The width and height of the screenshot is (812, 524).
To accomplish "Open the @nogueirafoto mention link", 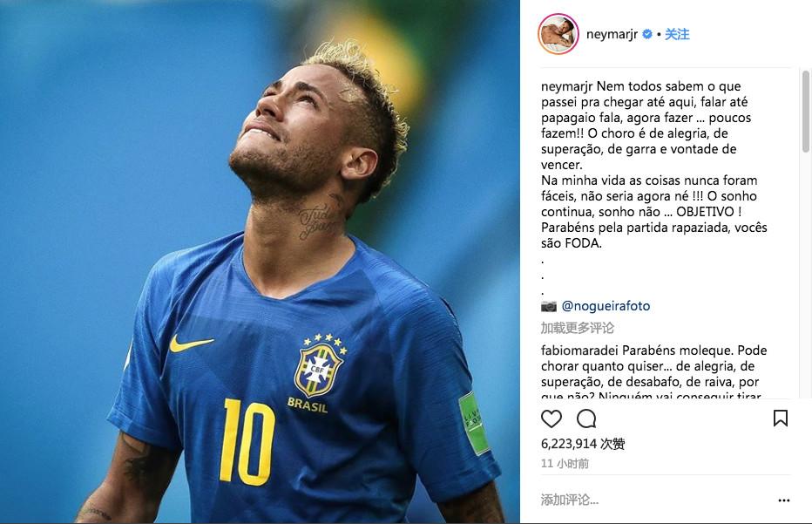I will tap(606, 306).
